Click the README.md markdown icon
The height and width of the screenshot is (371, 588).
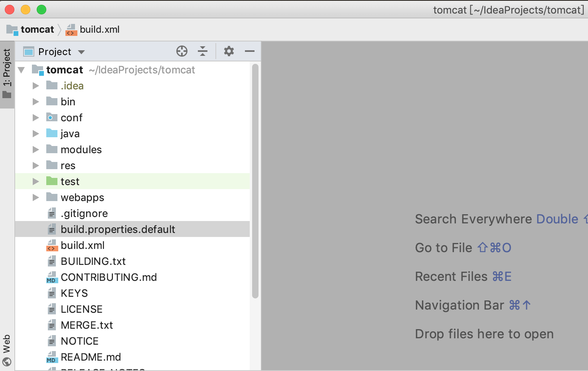52,357
